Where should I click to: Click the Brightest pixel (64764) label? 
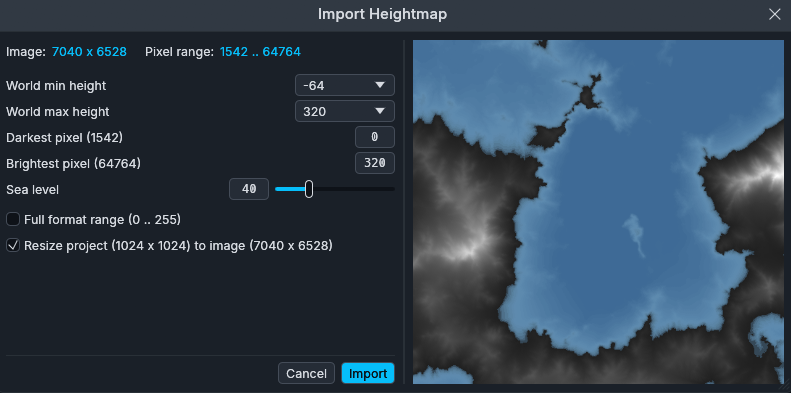[x=74, y=163]
